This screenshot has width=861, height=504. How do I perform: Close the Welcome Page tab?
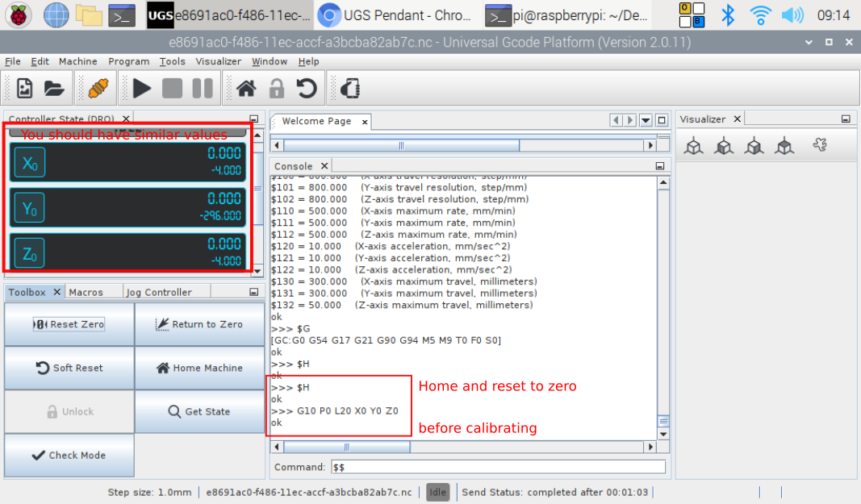tap(365, 122)
